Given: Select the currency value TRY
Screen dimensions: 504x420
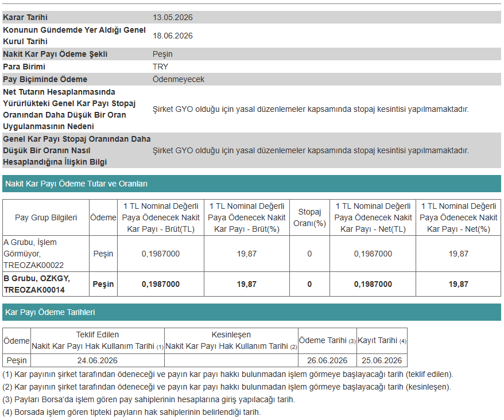Looking at the screenshot, I should tap(160, 67).
